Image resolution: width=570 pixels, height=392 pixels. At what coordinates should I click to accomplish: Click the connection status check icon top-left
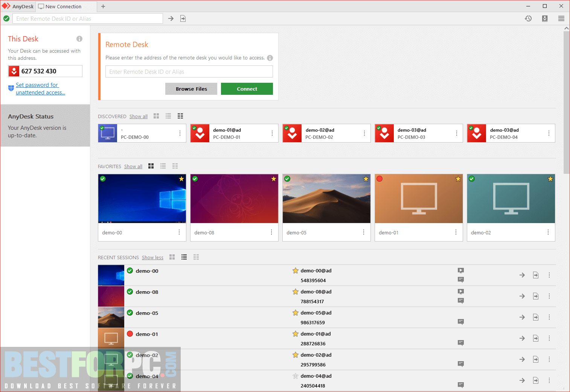pyautogui.click(x=6, y=18)
